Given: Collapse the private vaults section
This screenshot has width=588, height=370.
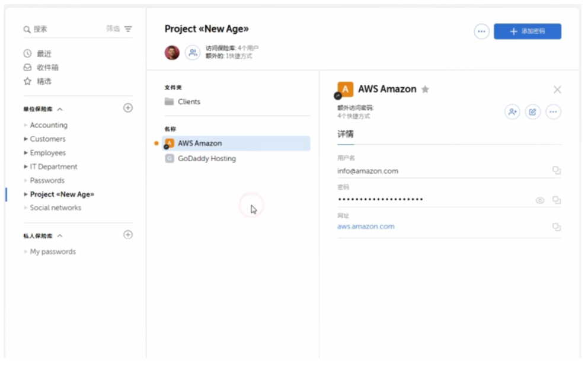Looking at the screenshot, I should click(x=60, y=236).
